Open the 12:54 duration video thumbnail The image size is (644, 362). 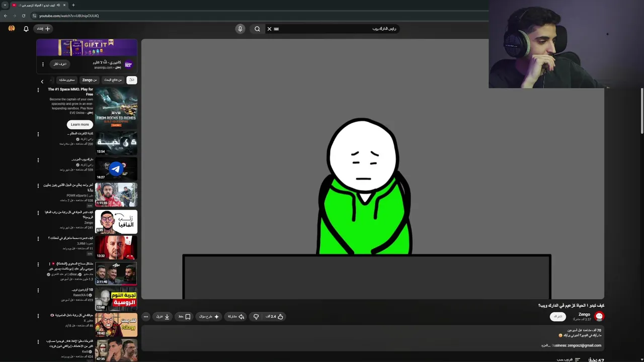(116, 142)
